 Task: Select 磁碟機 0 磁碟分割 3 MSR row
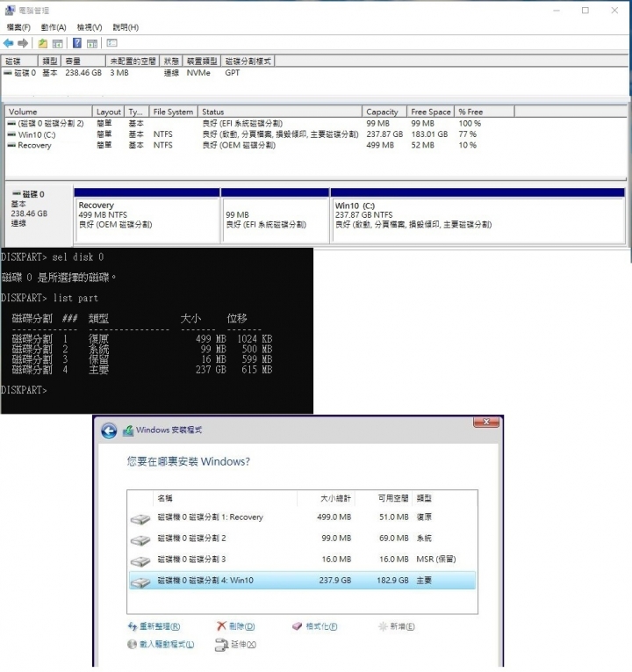302,560
